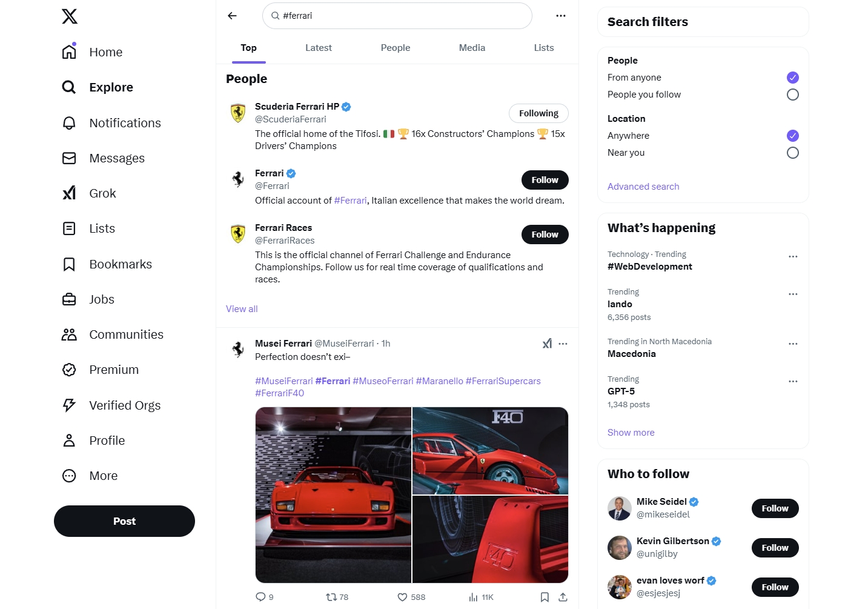Open the options menu on the #WebDevelopment trend
868x609 pixels.
coord(793,256)
